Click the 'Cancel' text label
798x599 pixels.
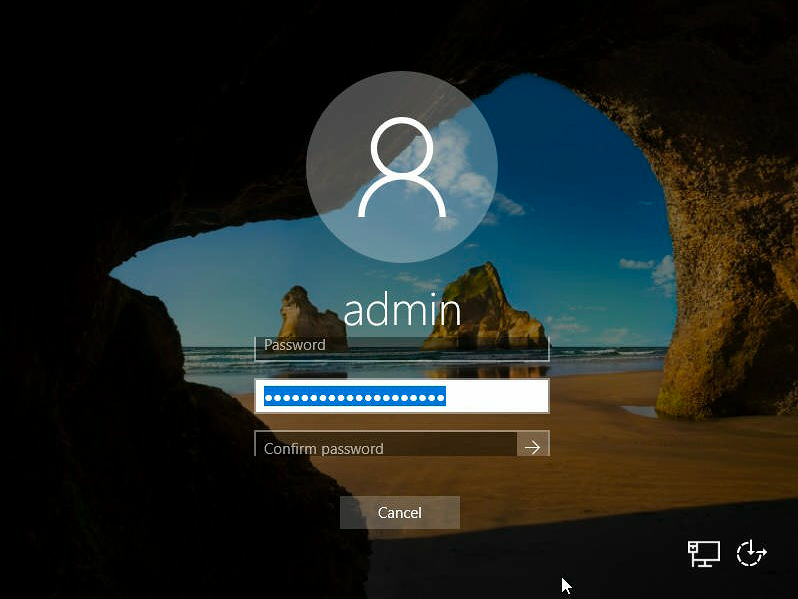coord(399,513)
